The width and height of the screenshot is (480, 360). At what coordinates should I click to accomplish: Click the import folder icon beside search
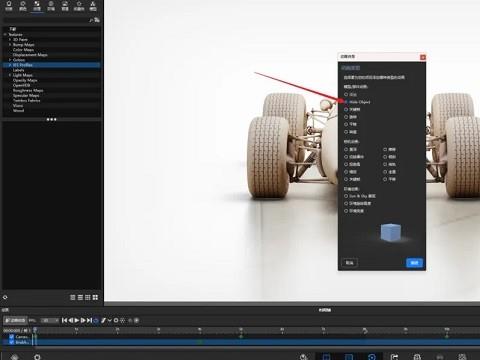pos(97,20)
